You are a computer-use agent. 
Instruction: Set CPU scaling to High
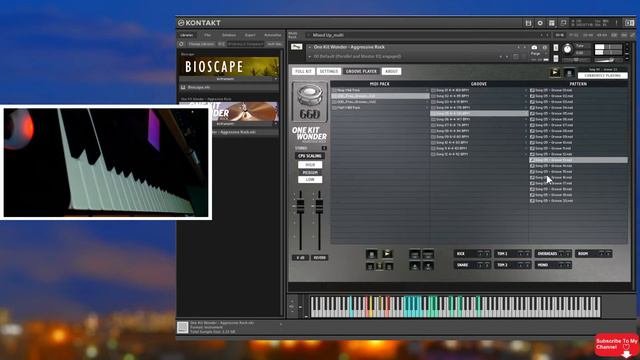pyautogui.click(x=310, y=164)
